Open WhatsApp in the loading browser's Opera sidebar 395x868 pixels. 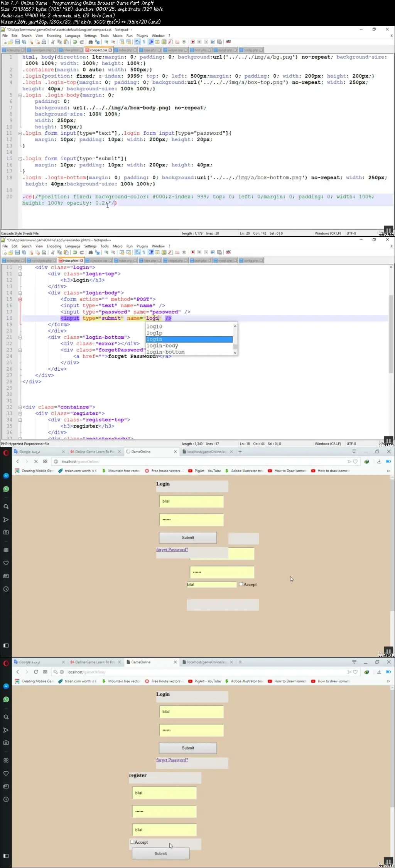click(6, 489)
